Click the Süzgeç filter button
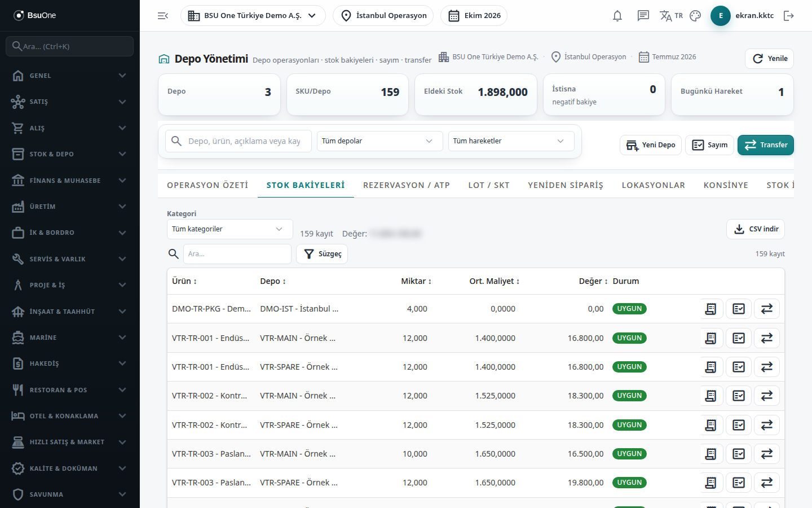This screenshot has height=508, width=812. (322, 254)
